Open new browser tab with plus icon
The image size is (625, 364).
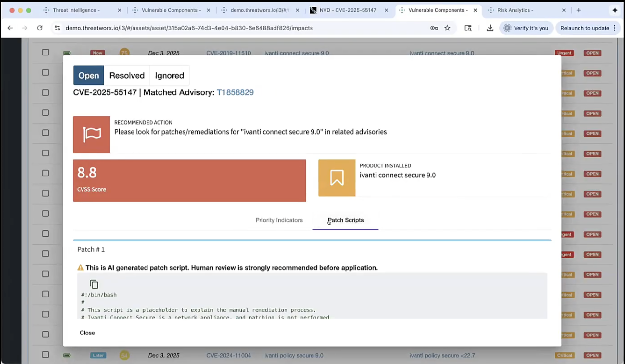click(x=579, y=10)
